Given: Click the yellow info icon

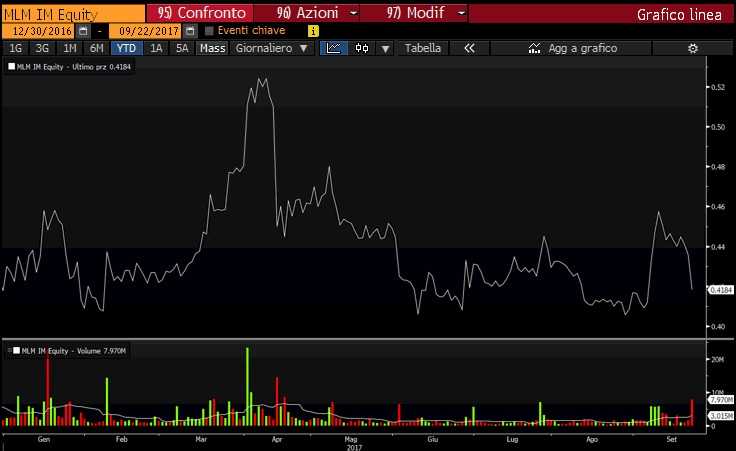Looking at the screenshot, I should (313, 31).
